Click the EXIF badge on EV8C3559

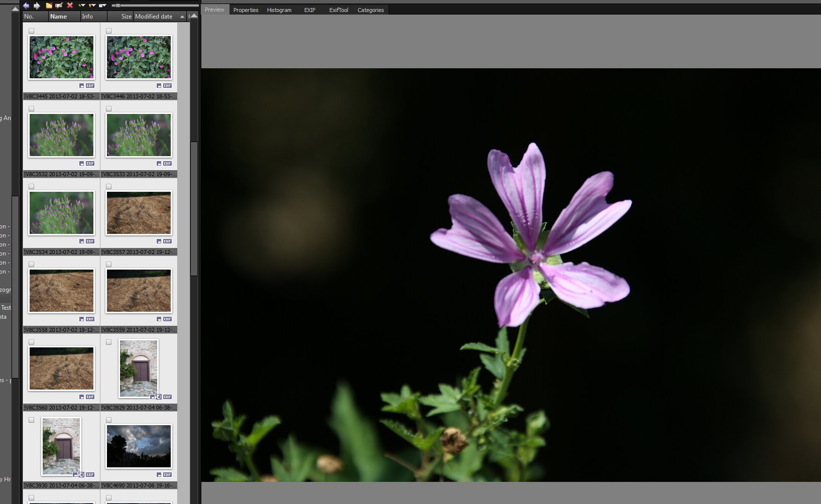tap(167, 319)
